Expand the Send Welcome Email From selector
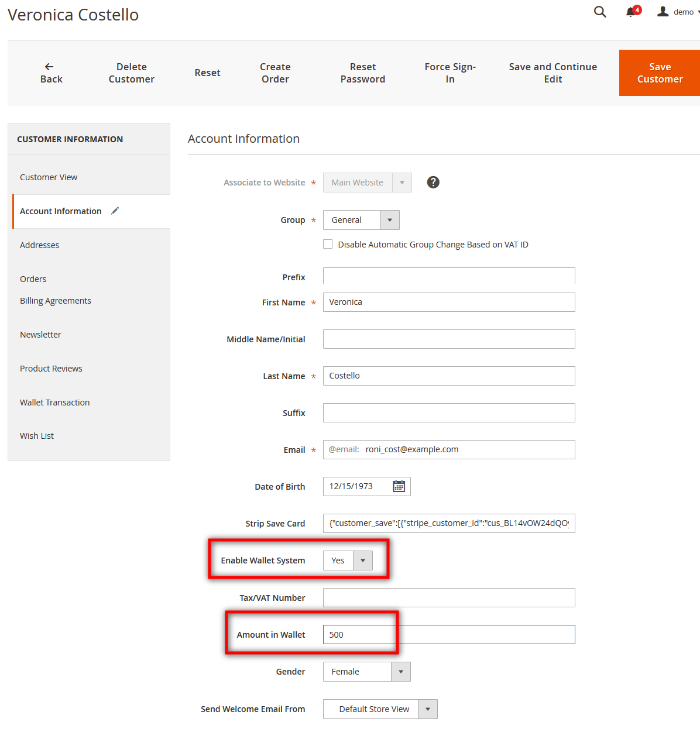The image size is (700, 729). (428, 709)
